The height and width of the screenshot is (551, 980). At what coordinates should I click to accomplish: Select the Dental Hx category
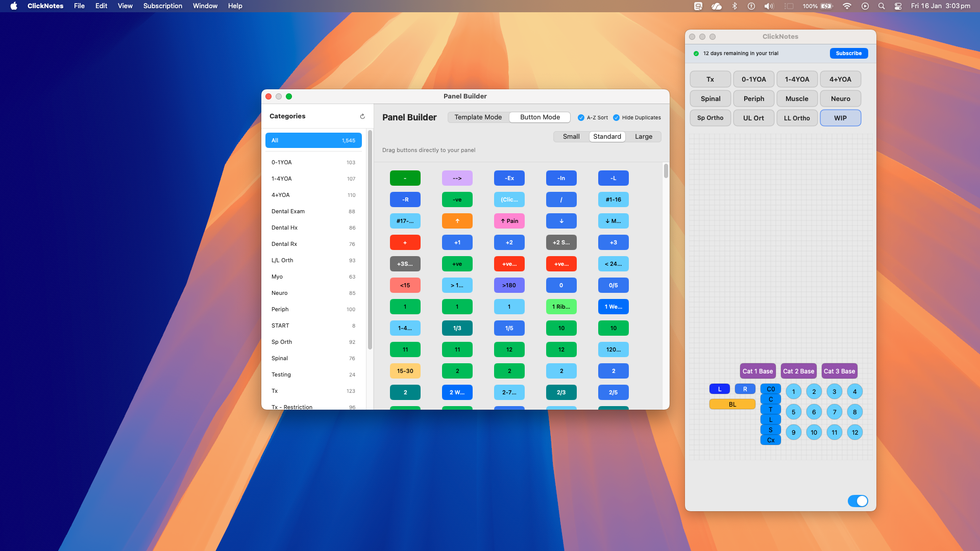[x=313, y=228]
